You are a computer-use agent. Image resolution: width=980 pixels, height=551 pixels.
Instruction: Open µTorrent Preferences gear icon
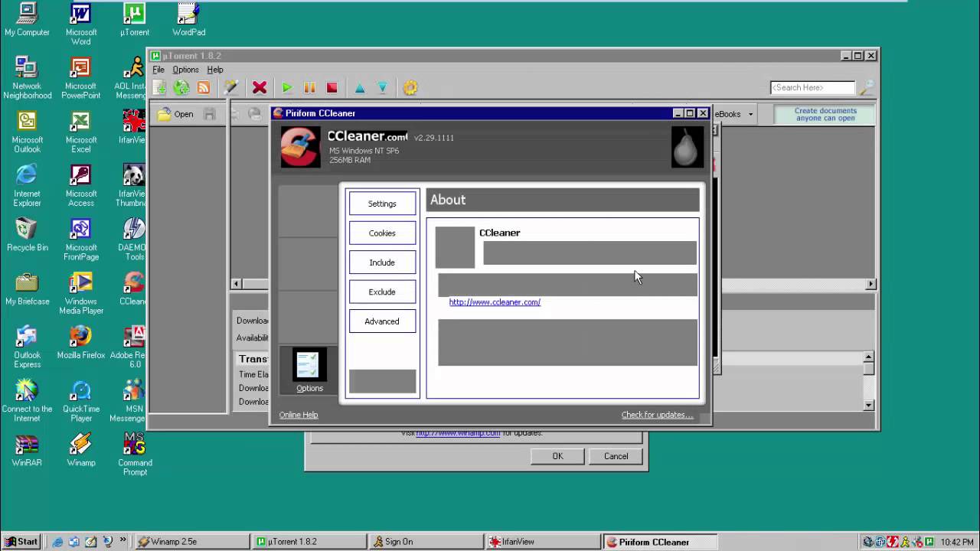pos(410,88)
